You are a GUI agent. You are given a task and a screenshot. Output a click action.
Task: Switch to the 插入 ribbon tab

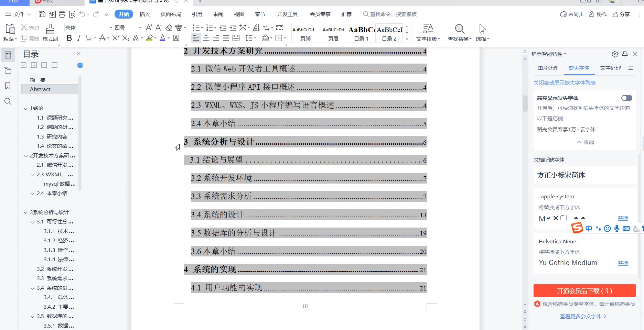coord(144,14)
